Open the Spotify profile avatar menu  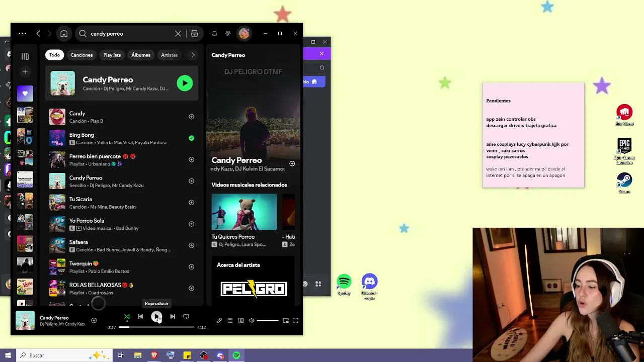244,34
